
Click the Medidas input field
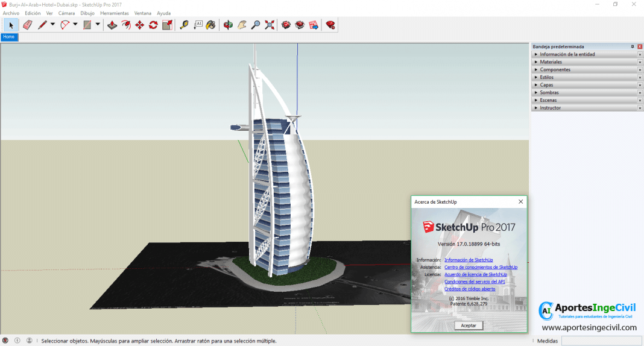601,341
